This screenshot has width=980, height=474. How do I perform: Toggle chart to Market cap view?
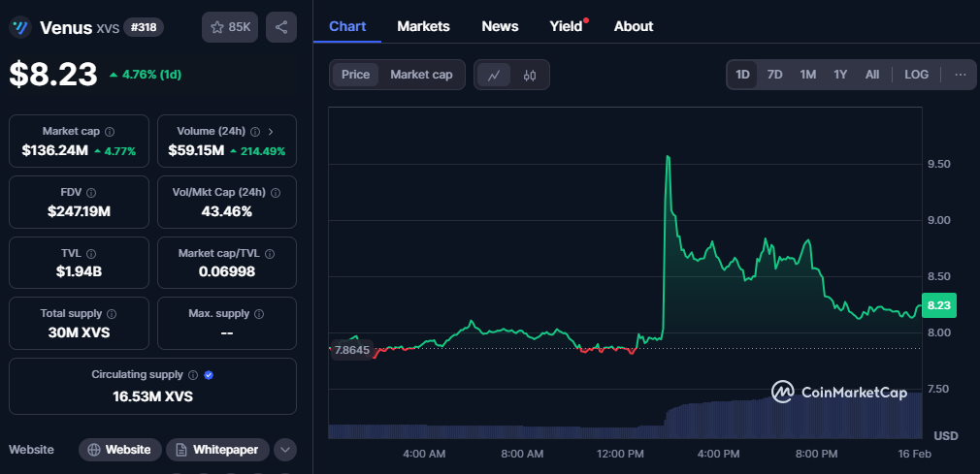click(x=421, y=75)
